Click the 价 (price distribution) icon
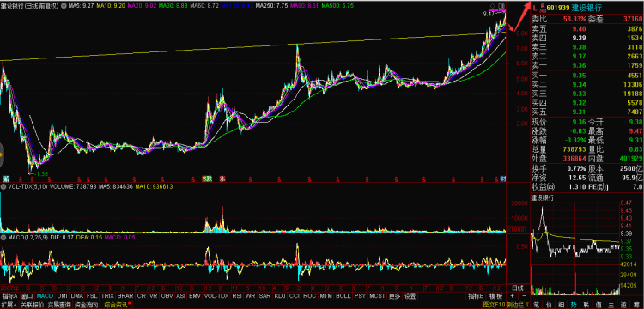The width and height of the screenshot is (644, 309). click(549, 305)
